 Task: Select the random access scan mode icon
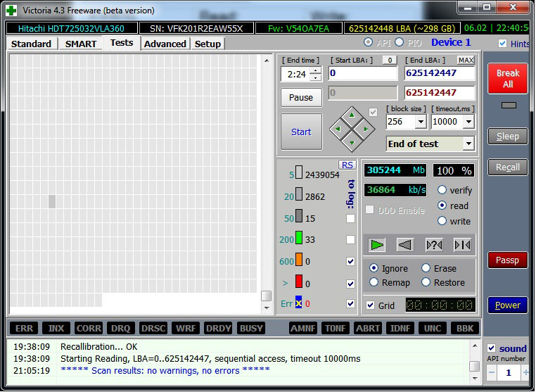coord(434,245)
